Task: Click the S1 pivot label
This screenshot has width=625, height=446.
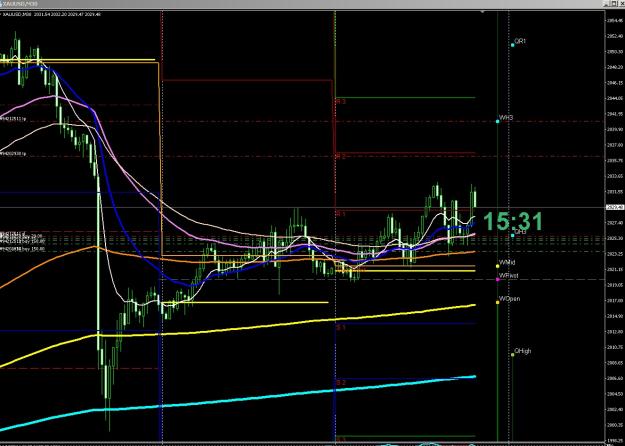Action: pos(340,328)
